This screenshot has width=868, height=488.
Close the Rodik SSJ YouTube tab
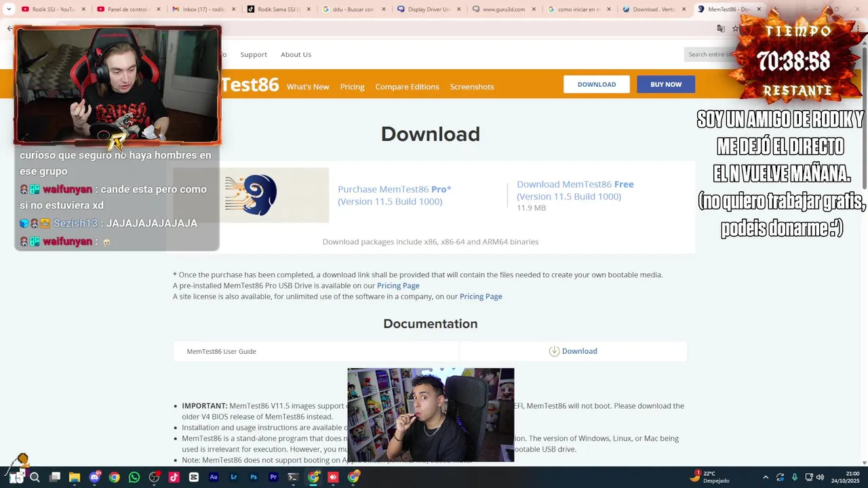84,9
